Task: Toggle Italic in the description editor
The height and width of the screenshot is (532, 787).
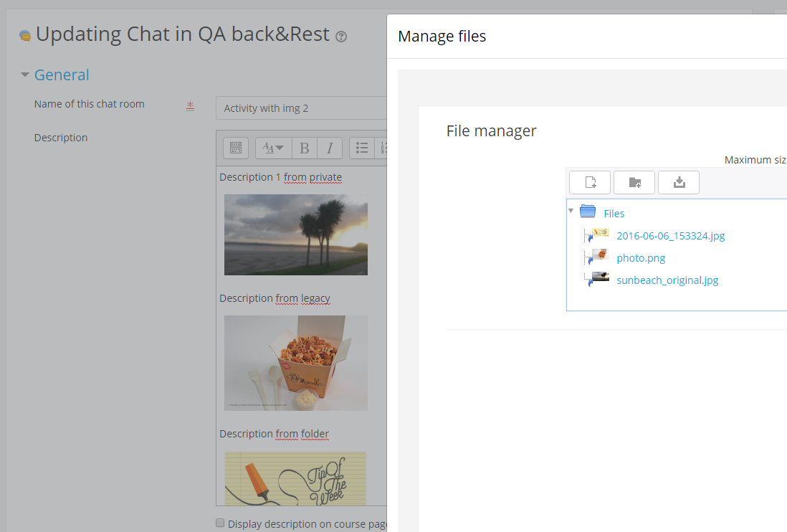Action: click(330, 148)
